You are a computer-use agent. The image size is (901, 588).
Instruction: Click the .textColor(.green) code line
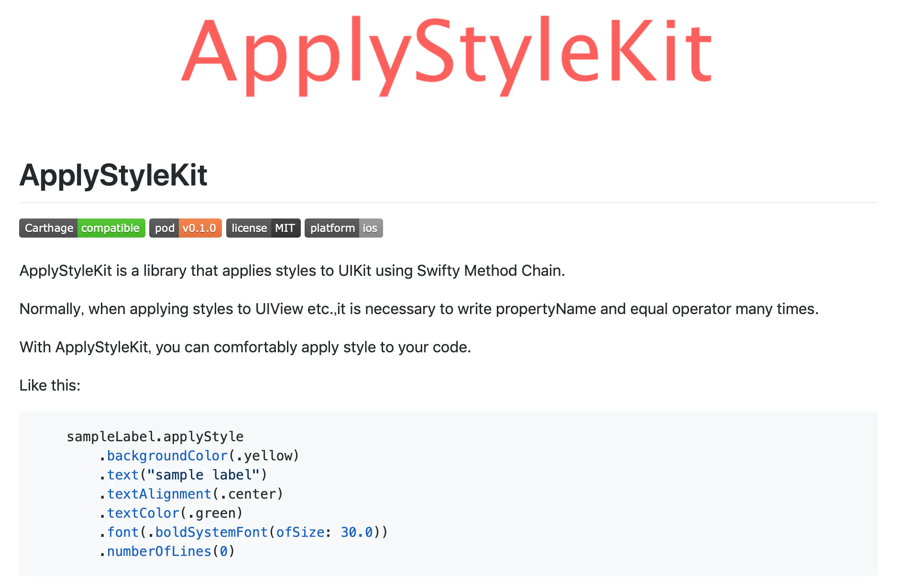point(171,513)
